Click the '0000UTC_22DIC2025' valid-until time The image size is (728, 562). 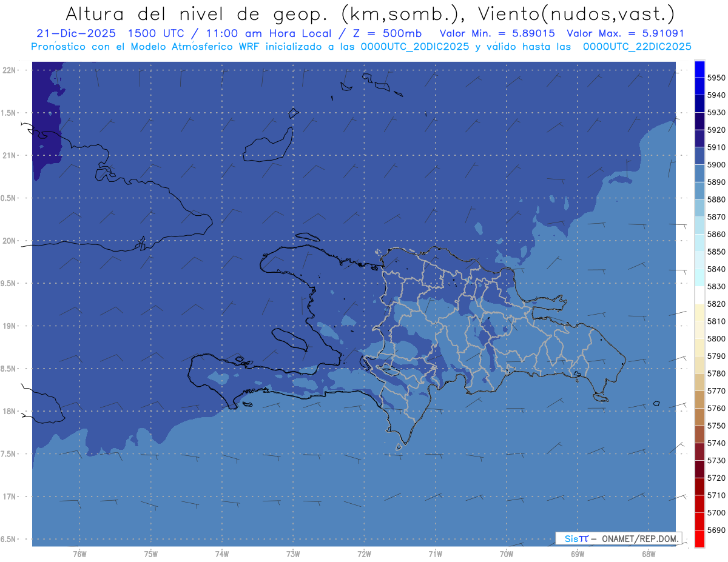[637, 47]
